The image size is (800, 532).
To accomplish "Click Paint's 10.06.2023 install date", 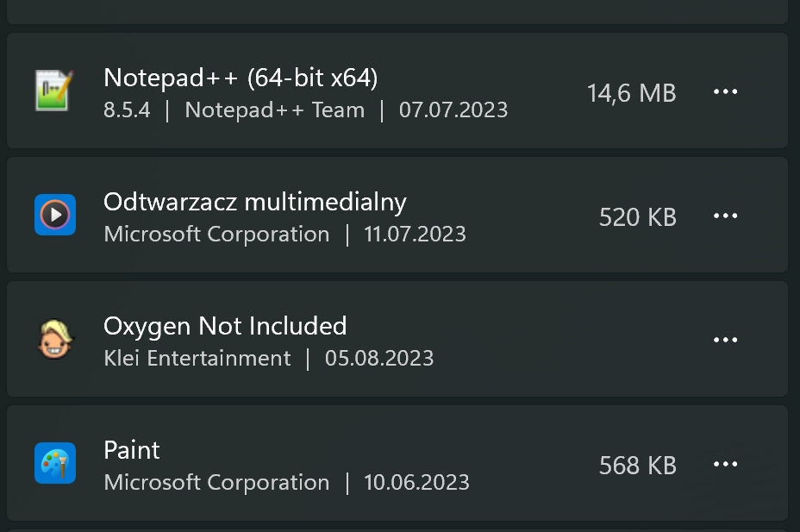I will coord(416,483).
